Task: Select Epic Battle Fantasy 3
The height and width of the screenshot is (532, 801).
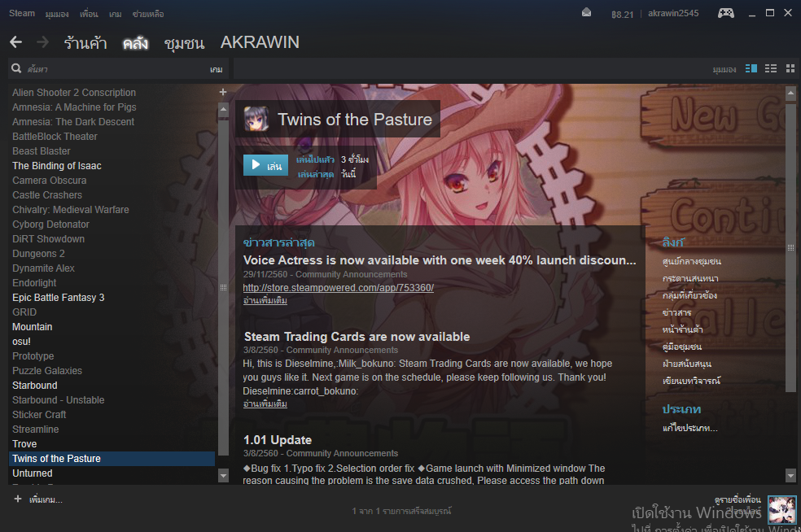Action: click(x=59, y=297)
